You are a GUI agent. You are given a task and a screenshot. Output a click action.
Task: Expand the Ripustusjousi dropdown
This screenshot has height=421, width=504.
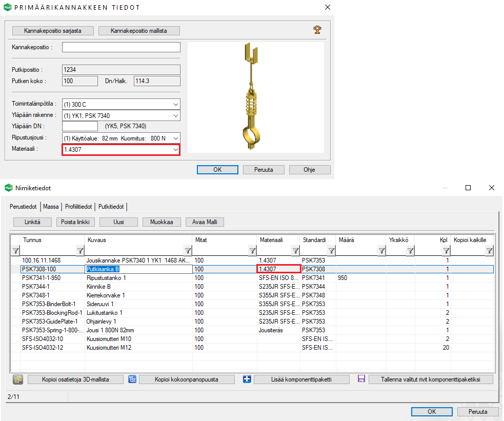[x=176, y=138]
